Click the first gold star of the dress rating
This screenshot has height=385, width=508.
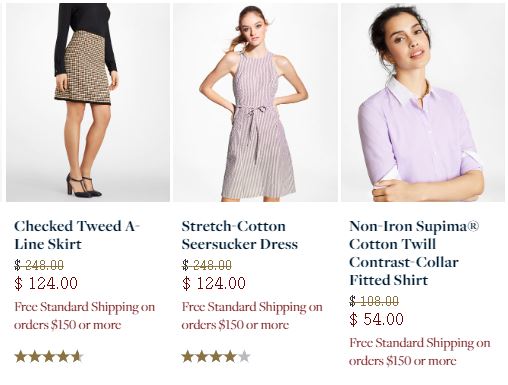tap(188, 357)
